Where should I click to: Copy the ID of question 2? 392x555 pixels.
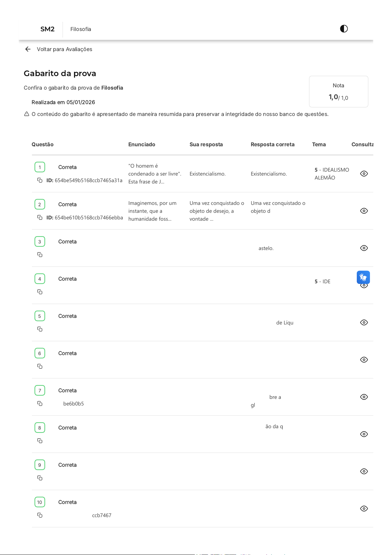pyautogui.click(x=40, y=217)
